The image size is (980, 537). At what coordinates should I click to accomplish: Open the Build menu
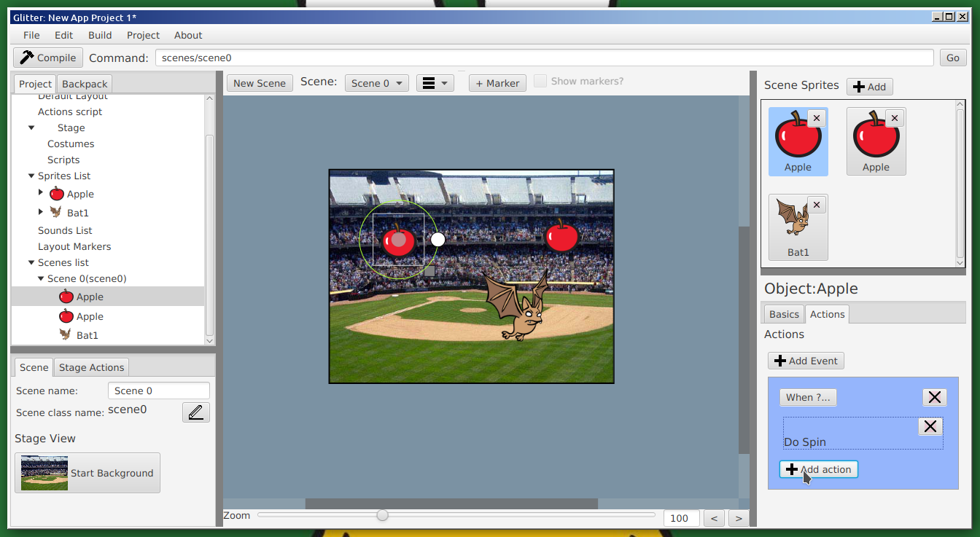100,35
